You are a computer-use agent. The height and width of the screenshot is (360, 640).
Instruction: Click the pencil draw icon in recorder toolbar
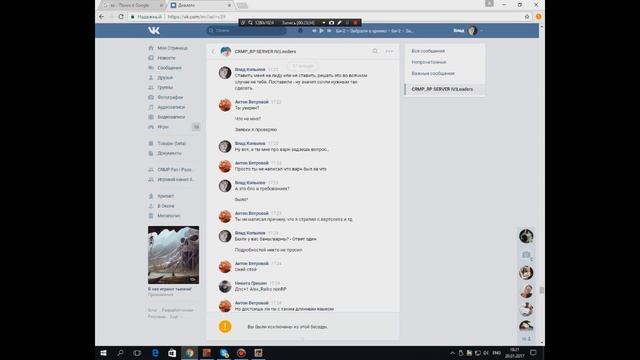tap(339, 23)
